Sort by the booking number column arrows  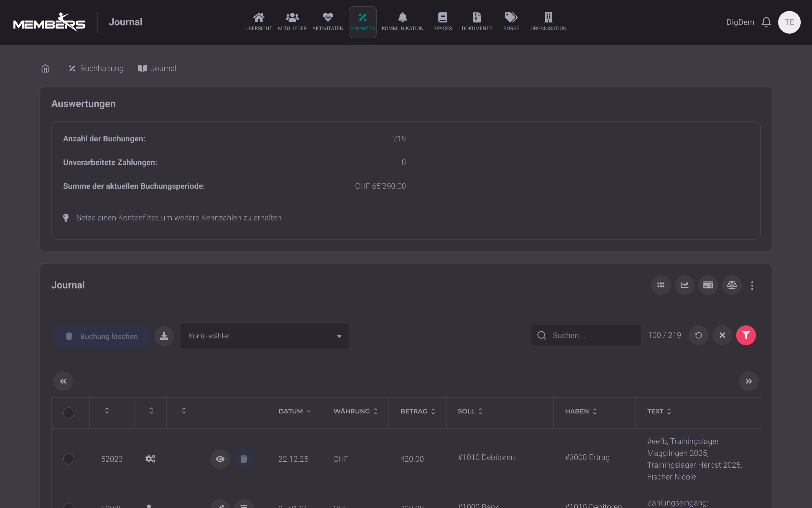pyautogui.click(x=107, y=411)
